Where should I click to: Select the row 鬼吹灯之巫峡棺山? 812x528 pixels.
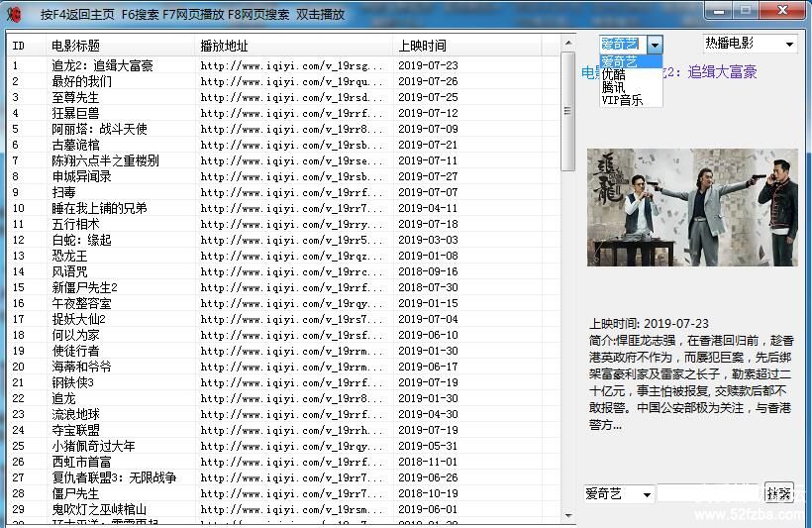click(284, 509)
